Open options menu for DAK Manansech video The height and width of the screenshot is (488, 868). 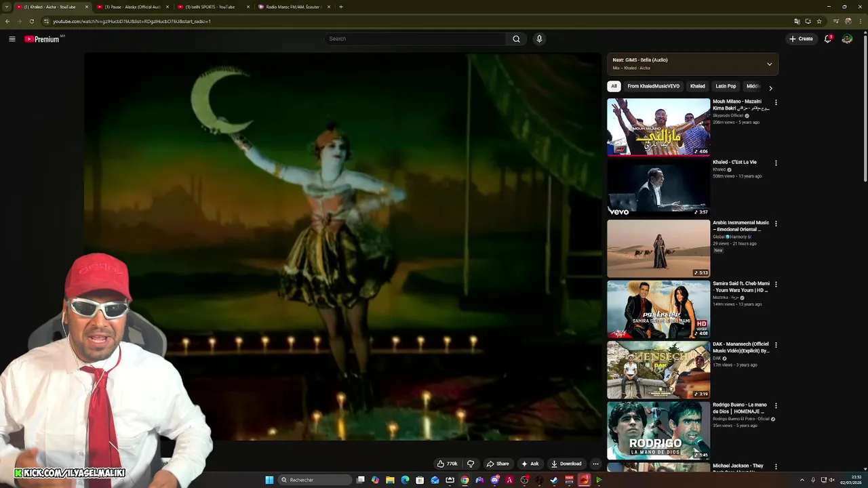click(x=776, y=345)
